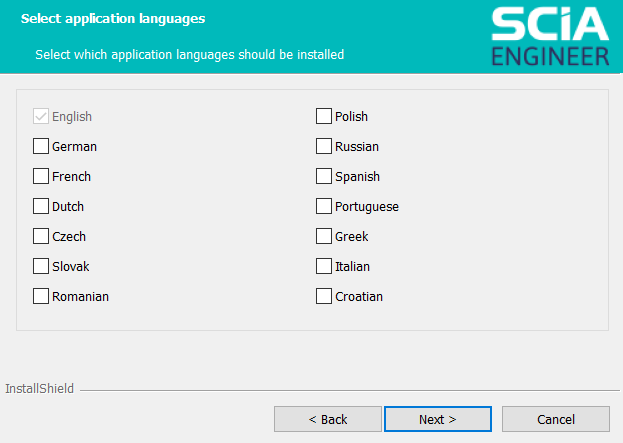The image size is (623, 443).
Task: Tick the Romanian checkbox
Action: coord(41,296)
